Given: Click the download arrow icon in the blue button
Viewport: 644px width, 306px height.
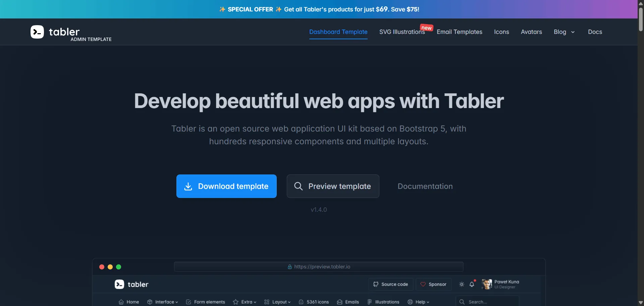Looking at the screenshot, I should (188, 186).
